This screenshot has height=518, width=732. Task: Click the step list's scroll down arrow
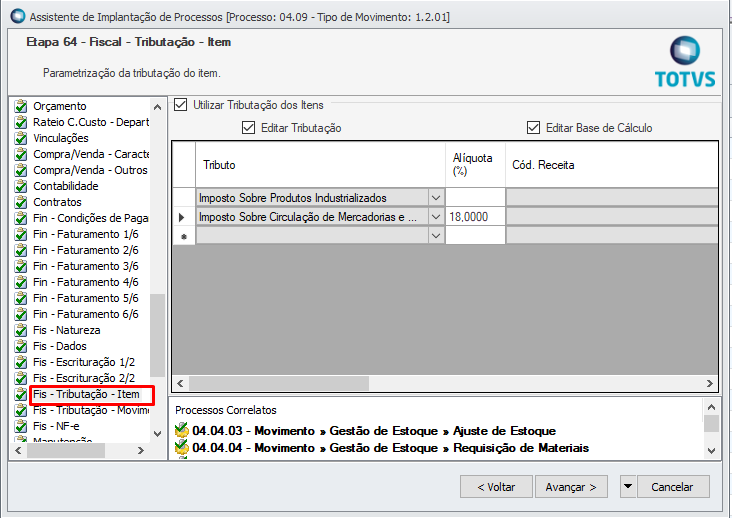158,434
